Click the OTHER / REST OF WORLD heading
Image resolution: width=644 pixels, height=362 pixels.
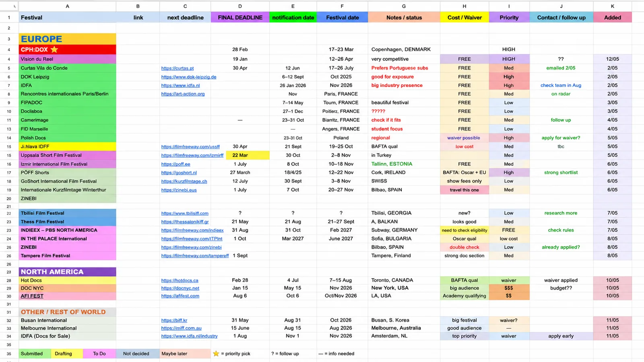point(67,312)
